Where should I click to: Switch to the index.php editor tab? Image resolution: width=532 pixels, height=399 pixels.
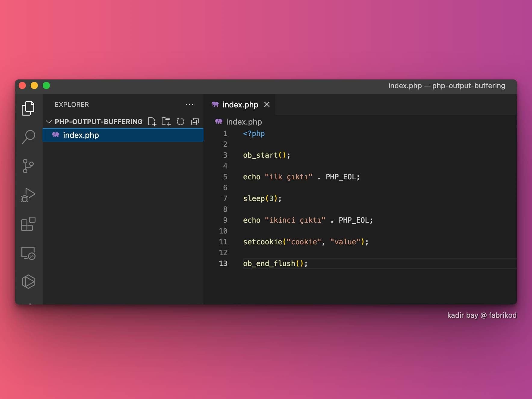click(240, 105)
